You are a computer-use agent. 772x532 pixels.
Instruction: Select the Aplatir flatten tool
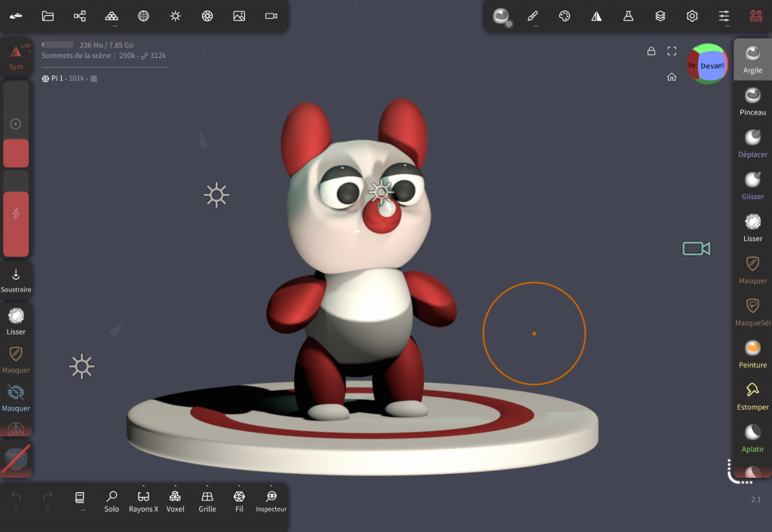click(x=752, y=438)
